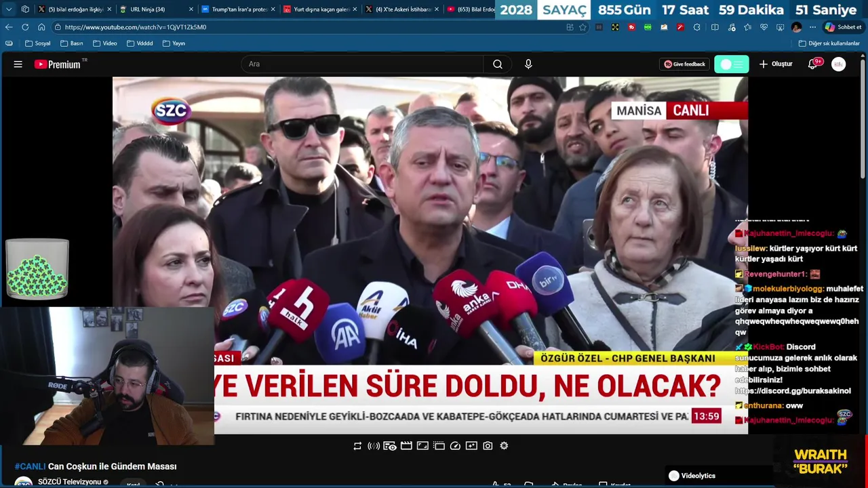Open the YouTube account avatar menu

click(x=839, y=64)
